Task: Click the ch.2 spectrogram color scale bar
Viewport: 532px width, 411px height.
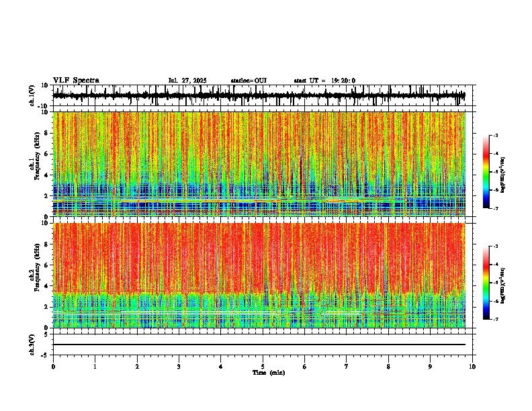Action: pos(486,283)
